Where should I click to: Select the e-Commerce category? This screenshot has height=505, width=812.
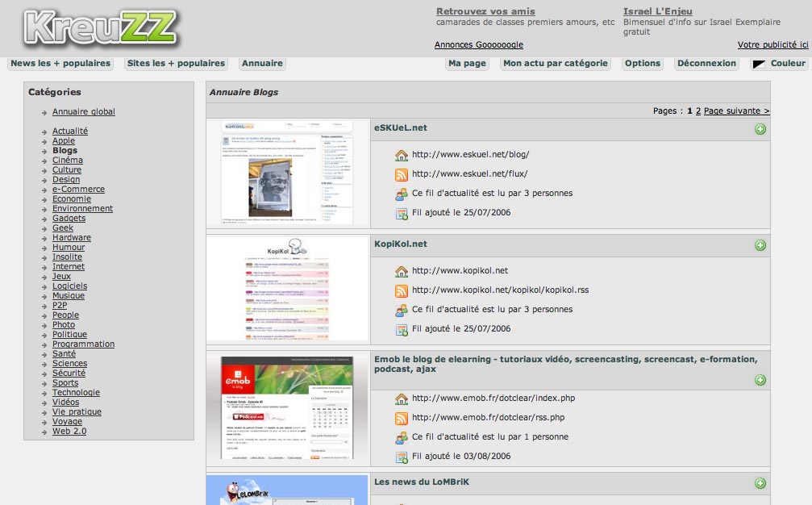(x=78, y=189)
